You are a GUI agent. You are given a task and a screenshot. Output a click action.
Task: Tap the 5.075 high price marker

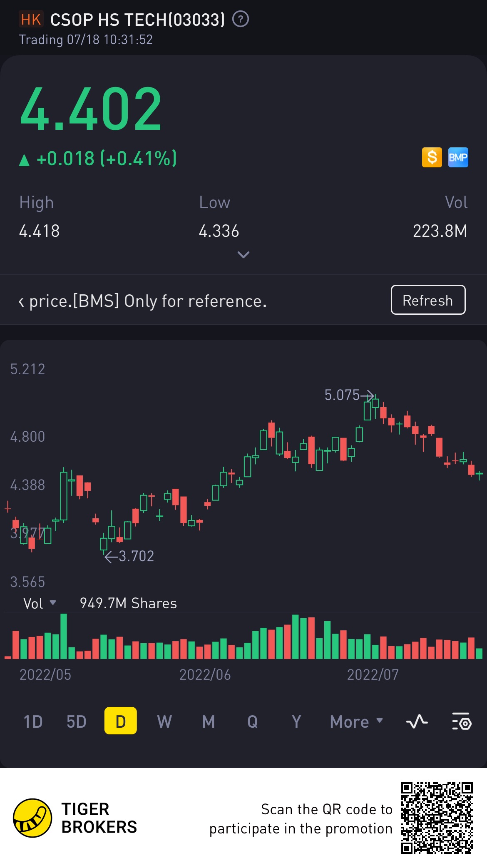(342, 395)
